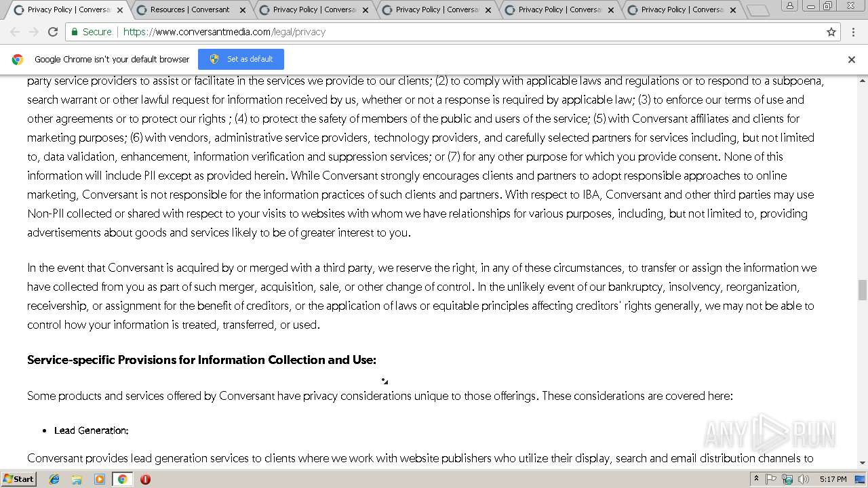Image resolution: width=868 pixels, height=488 pixels.
Task: Open network status tray icon
Action: coord(787,479)
